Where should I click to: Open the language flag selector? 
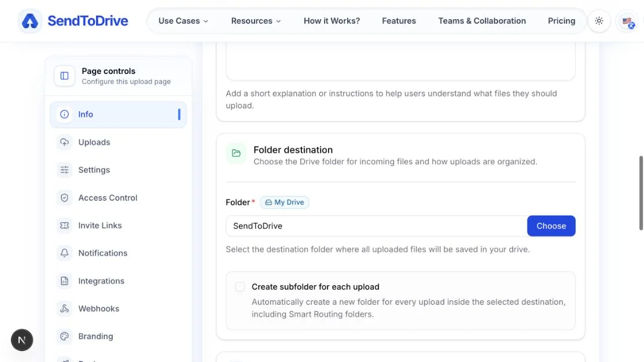coord(627,21)
